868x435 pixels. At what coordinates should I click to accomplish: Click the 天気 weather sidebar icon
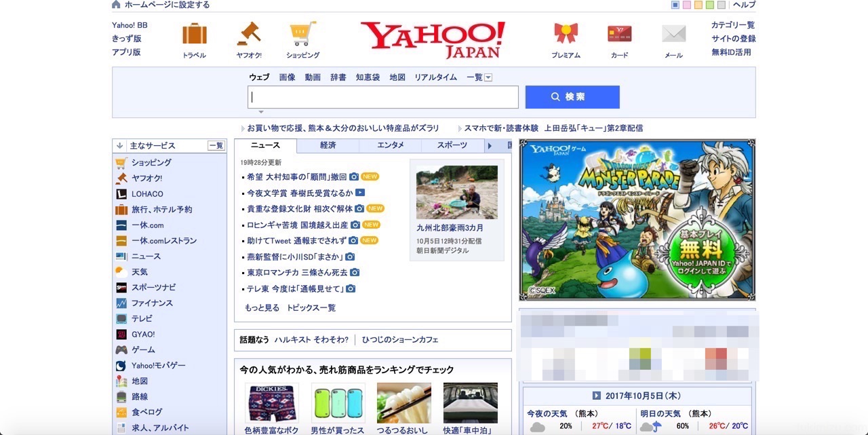[121, 272]
